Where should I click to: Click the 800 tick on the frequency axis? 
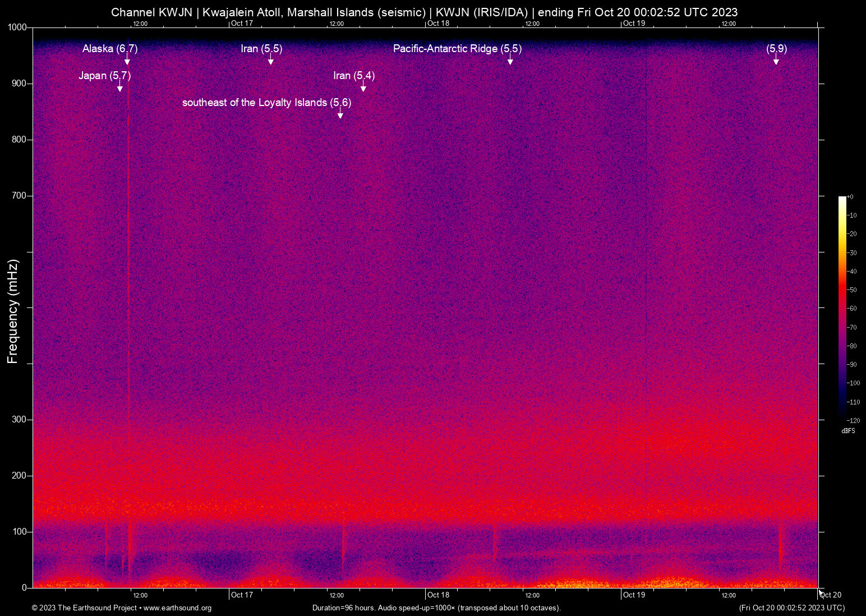click(20, 140)
